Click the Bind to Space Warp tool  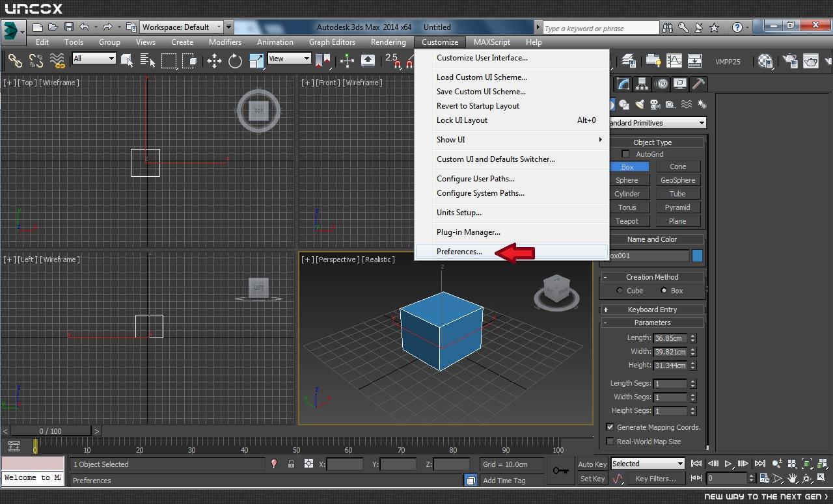[x=57, y=61]
